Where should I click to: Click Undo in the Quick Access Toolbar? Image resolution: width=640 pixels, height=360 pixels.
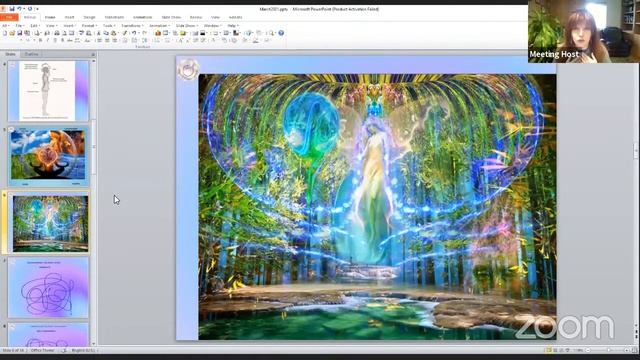(x=19, y=9)
